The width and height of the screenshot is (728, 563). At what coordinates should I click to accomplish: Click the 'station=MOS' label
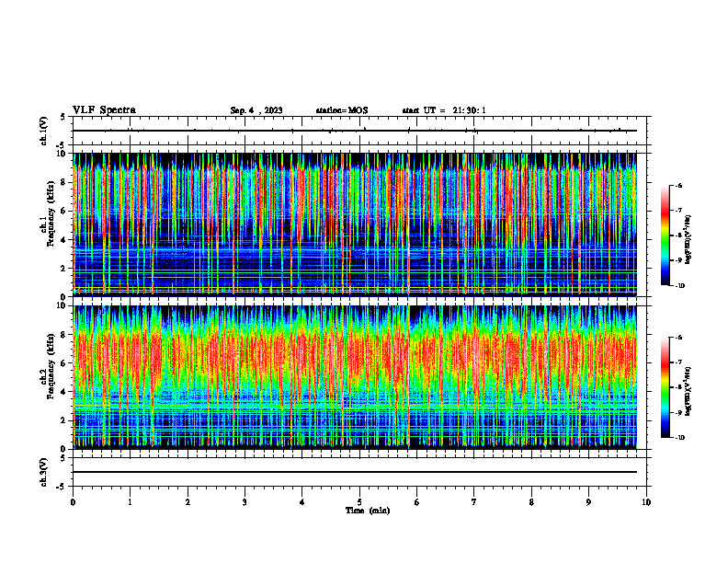342,110
